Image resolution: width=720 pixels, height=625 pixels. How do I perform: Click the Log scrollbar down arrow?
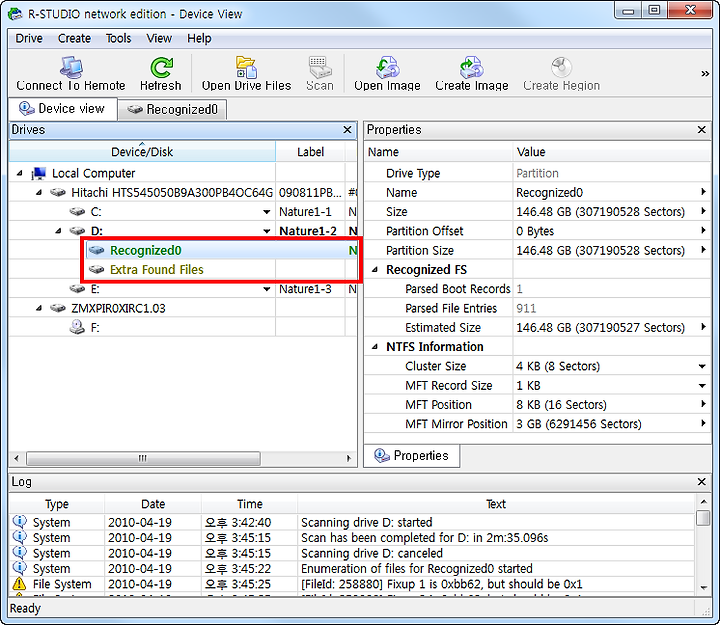click(703, 587)
